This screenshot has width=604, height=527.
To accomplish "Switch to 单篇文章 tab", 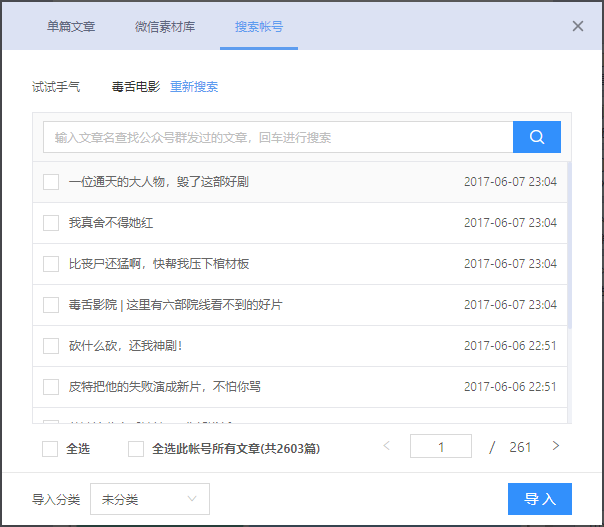I will (x=71, y=26).
